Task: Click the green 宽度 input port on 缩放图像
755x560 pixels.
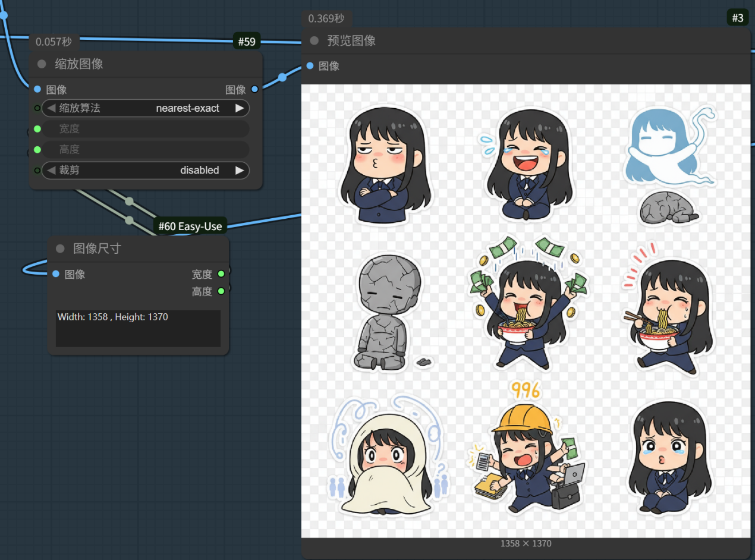Action: 37,129
